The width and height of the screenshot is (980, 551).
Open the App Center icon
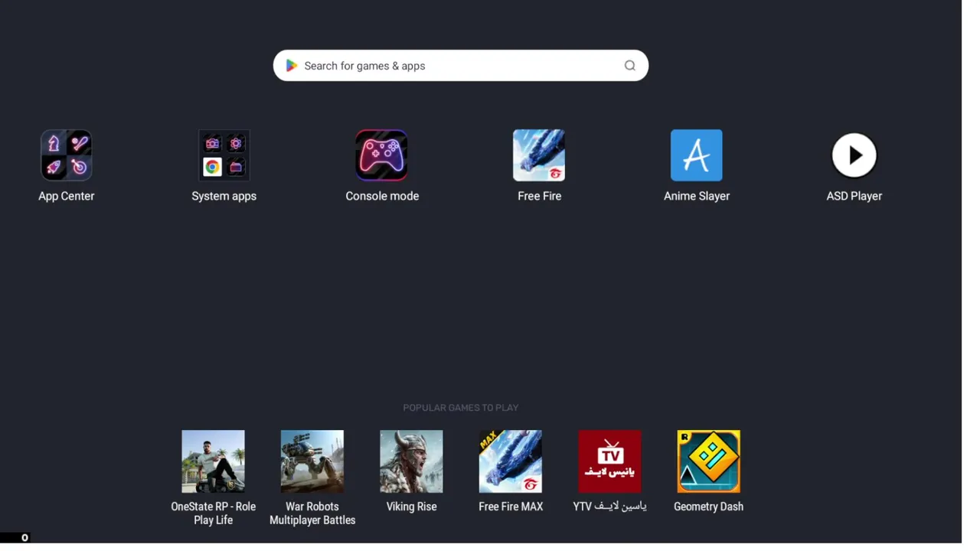point(66,155)
